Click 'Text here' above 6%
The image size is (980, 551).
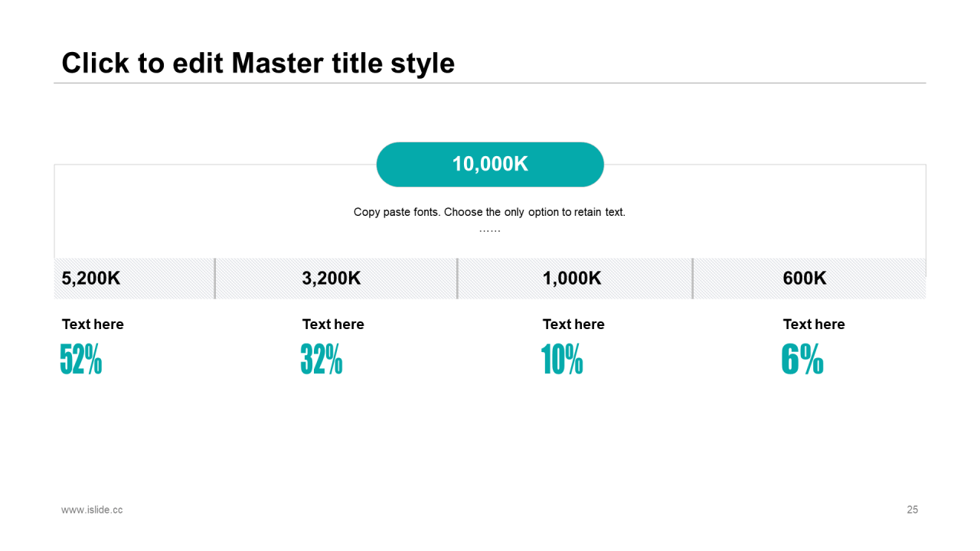814,324
